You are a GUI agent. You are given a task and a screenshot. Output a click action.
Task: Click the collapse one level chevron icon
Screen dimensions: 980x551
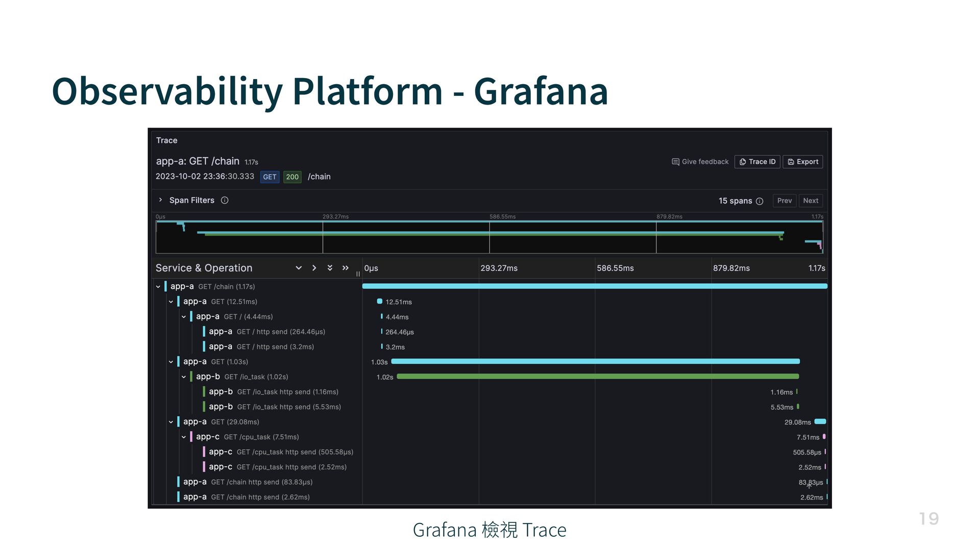tap(314, 268)
